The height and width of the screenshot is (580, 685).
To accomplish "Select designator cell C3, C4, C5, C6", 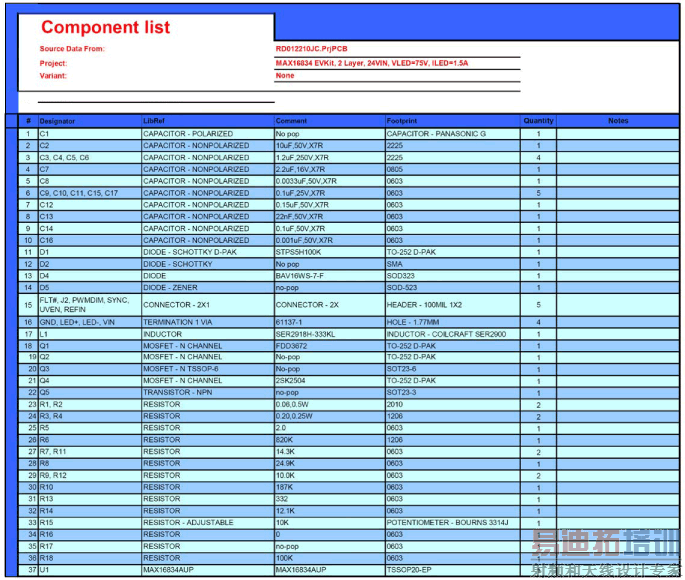I will [90, 157].
